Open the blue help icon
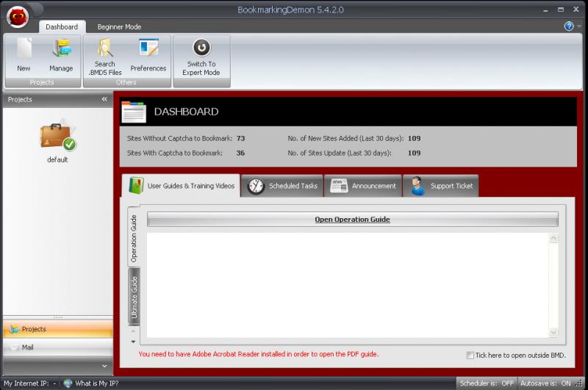588x390 pixels. pos(568,26)
